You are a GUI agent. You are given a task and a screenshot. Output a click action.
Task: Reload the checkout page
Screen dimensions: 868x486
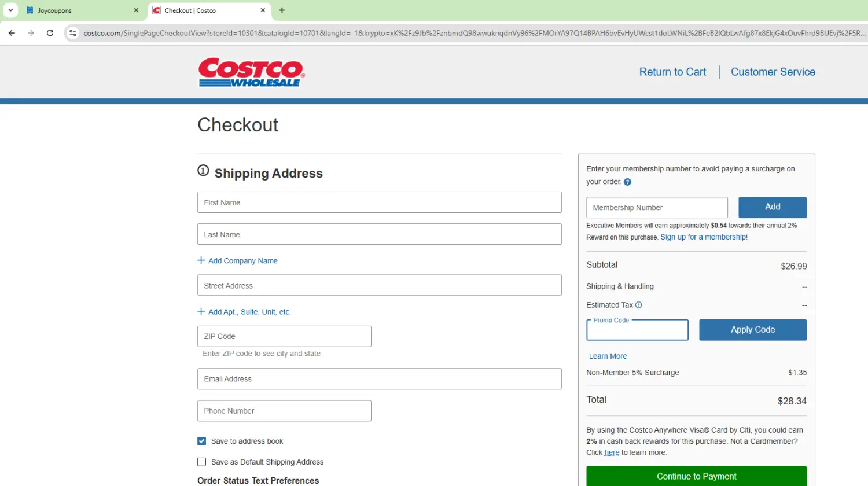(50, 33)
